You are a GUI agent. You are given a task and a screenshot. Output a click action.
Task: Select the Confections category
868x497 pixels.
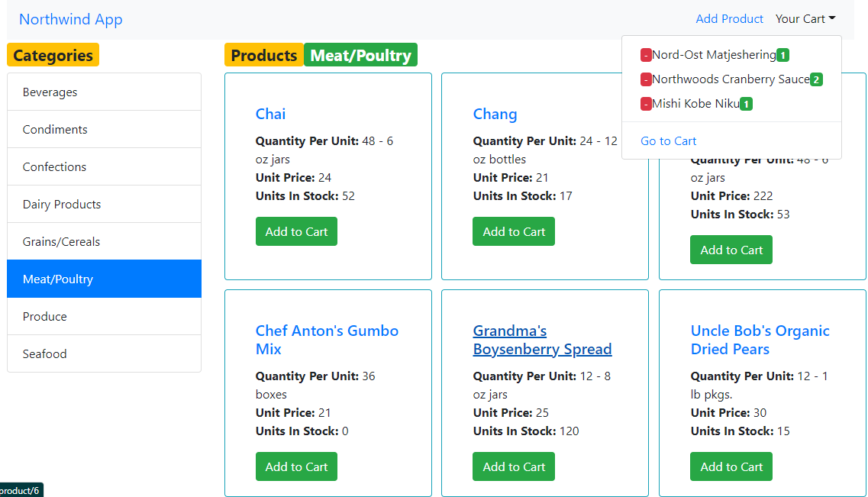pyautogui.click(x=104, y=166)
